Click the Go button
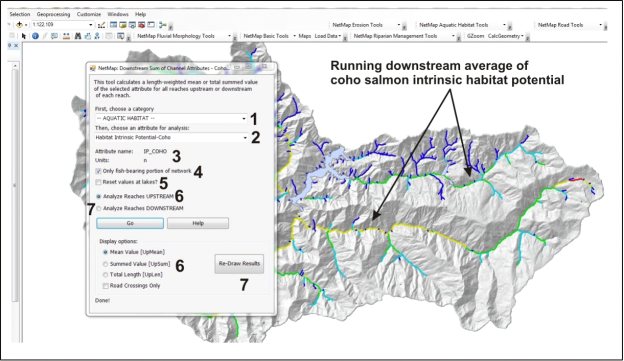The width and height of the screenshot is (624, 361). 130,223
